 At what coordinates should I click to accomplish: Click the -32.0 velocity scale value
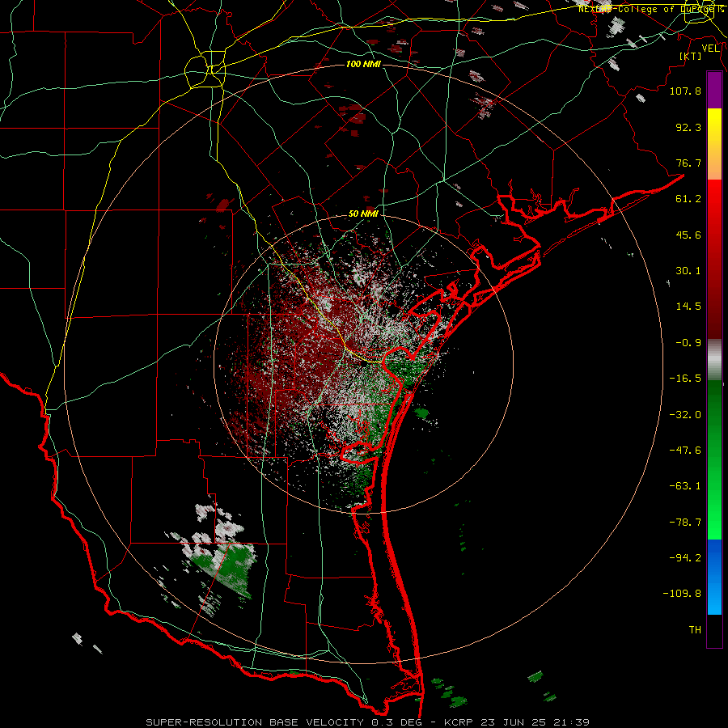point(685,415)
